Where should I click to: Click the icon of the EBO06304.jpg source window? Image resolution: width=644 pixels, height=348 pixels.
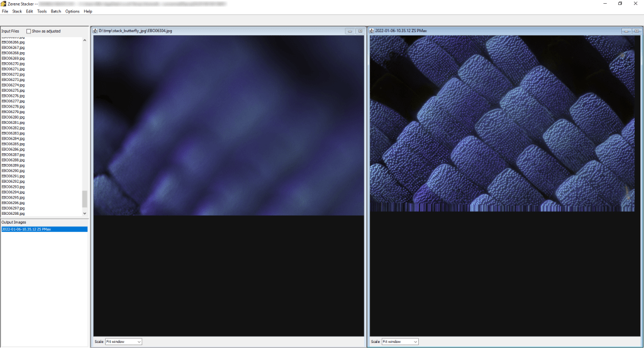tap(96, 31)
